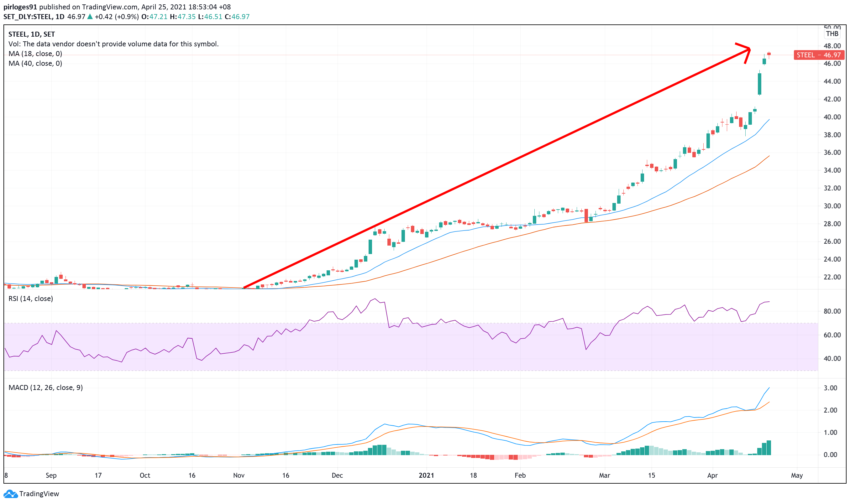Click the Dec label on time axis
This screenshot has height=504, width=850.
click(x=337, y=475)
